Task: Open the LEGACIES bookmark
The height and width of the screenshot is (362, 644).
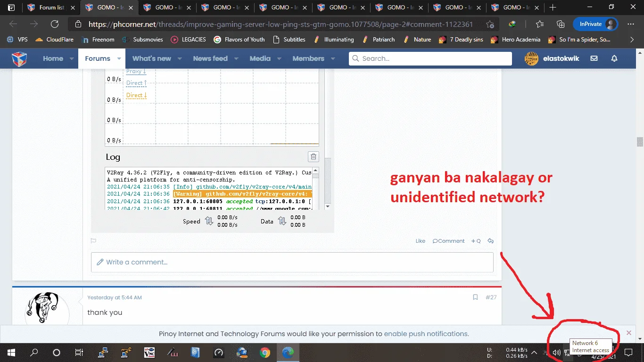Action: (189, 40)
